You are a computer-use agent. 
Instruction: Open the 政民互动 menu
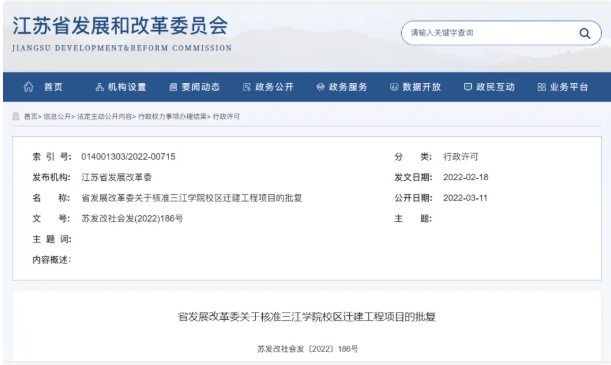(x=495, y=87)
